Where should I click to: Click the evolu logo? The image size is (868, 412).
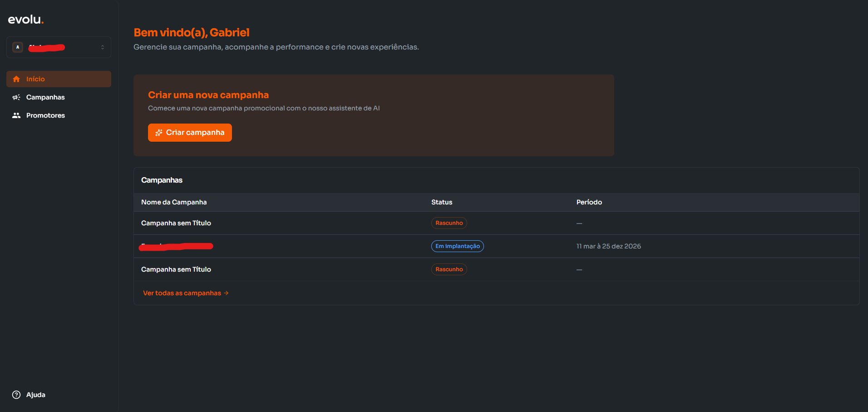coord(25,20)
